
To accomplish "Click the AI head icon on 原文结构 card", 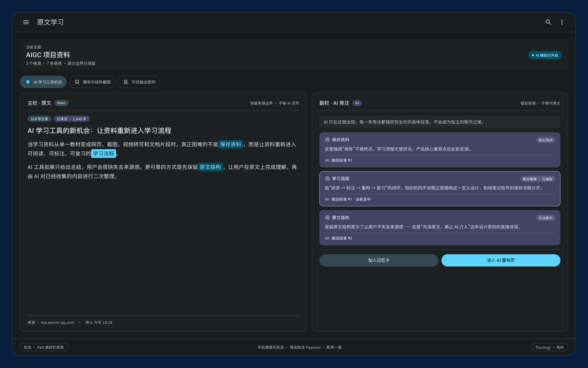I will [327, 218].
